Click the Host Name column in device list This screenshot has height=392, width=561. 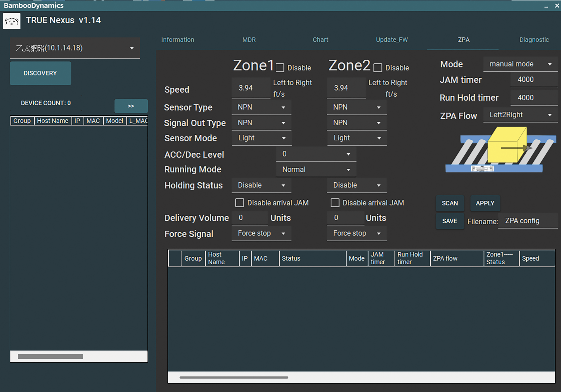coord(52,121)
